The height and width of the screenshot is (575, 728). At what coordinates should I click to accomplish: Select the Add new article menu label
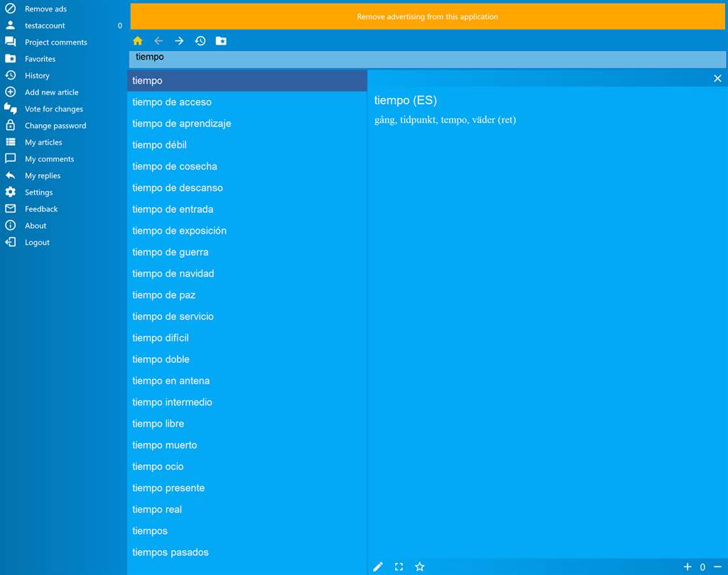pyautogui.click(x=52, y=92)
